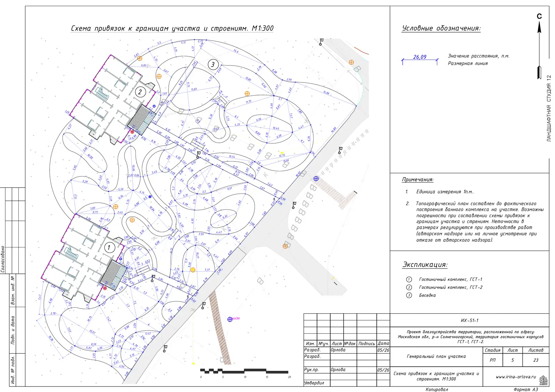This screenshot has height=392, width=555.
Task: Select circled number 3 gazebo marker on plan
Action: pos(213,64)
